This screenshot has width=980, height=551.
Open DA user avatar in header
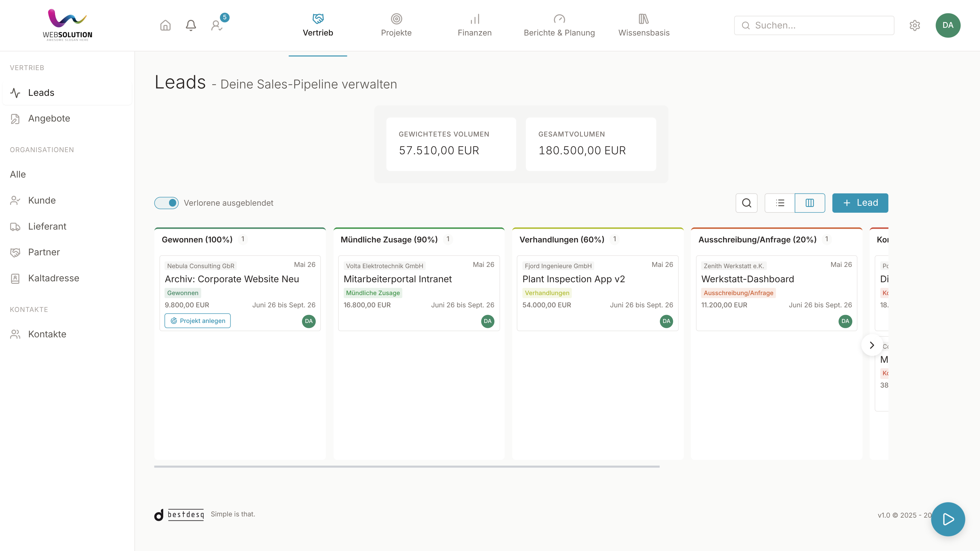click(948, 25)
